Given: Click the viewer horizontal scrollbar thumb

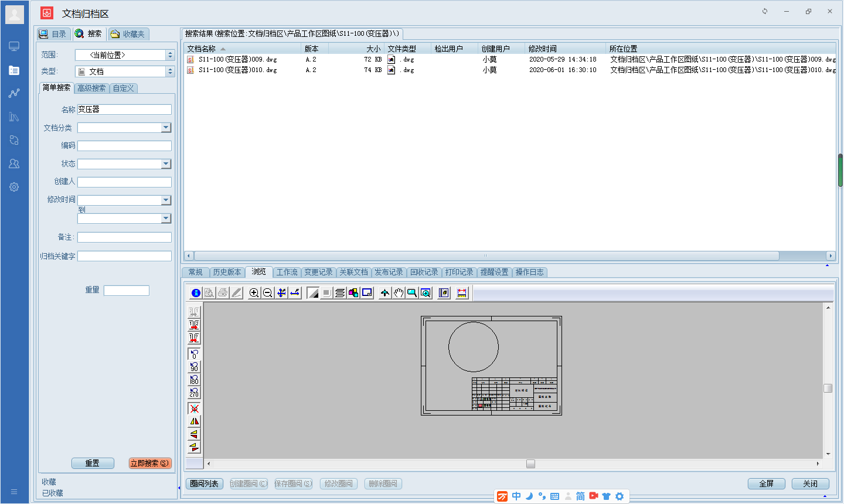Looking at the screenshot, I should point(530,464).
